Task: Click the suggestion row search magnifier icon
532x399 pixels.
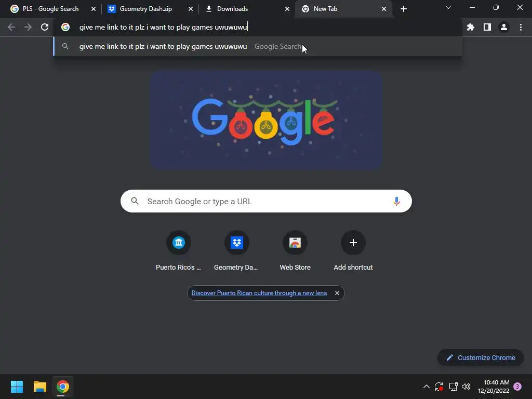Action: tap(65, 46)
